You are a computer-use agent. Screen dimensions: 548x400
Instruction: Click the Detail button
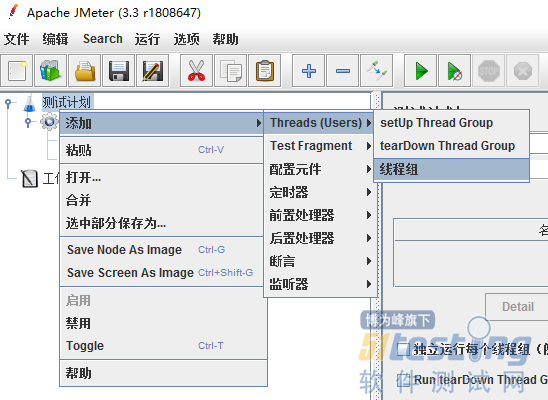click(517, 306)
